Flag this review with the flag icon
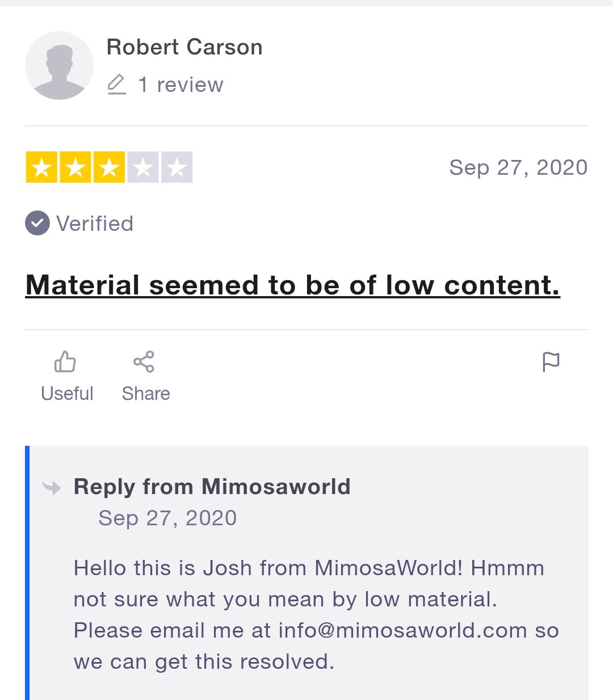The height and width of the screenshot is (700, 613). point(551,362)
